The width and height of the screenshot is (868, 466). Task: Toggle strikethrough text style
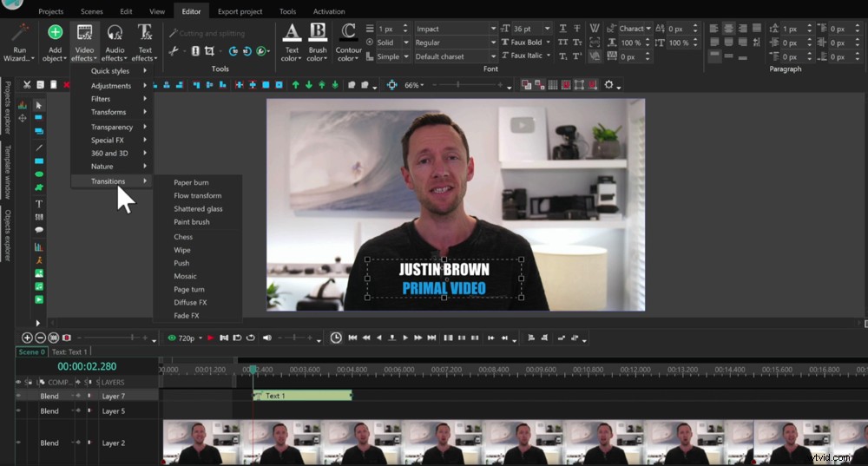(x=577, y=29)
